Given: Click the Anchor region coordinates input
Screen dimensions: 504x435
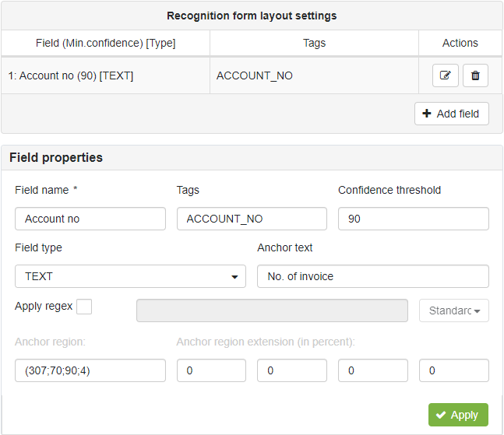Looking at the screenshot, I should (90, 370).
